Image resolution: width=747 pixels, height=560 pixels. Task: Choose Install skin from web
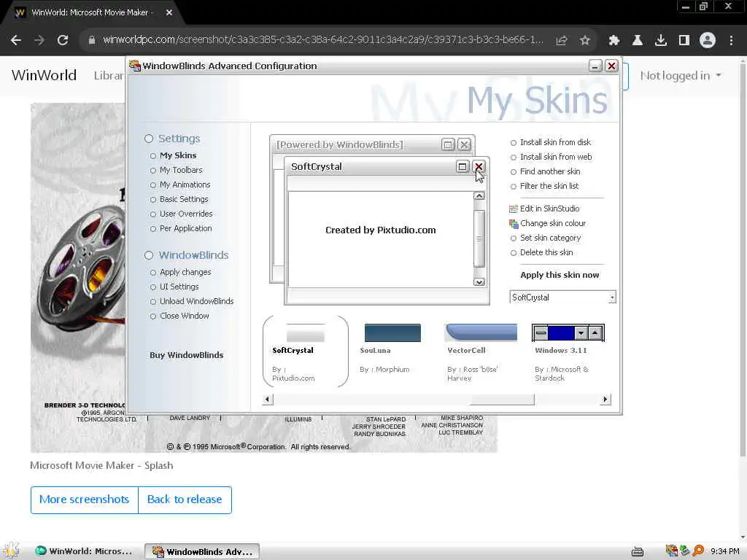click(x=551, y=157)
